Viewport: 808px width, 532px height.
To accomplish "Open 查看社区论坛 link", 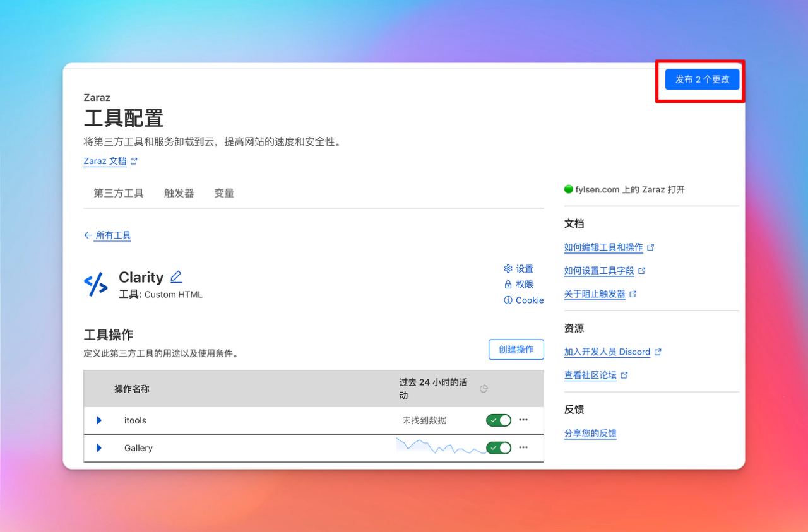I will click(x=590, y=375).
